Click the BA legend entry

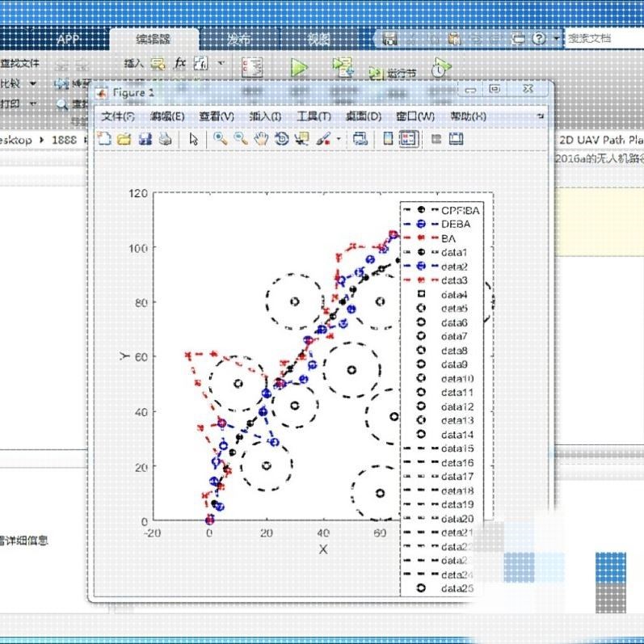pos(430,238)
